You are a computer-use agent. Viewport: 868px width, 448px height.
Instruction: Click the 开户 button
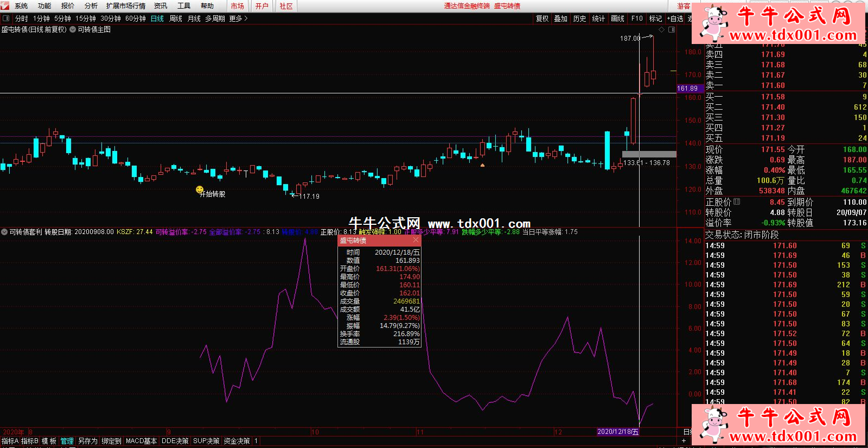tap(262, 6)
